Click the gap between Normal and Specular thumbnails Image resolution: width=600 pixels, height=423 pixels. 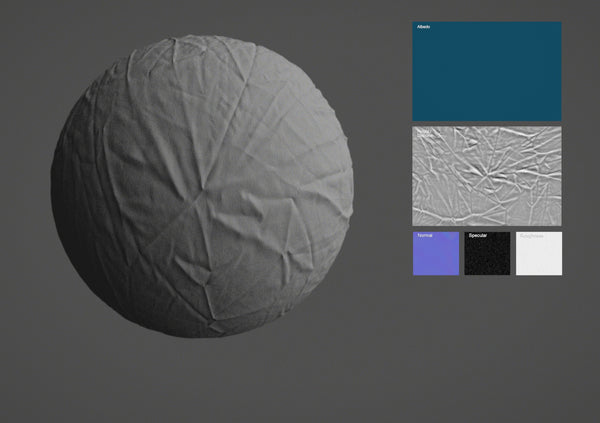pos(462,254)
